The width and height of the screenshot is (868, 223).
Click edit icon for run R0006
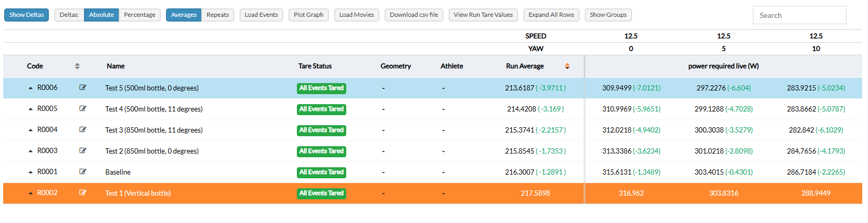82,88
